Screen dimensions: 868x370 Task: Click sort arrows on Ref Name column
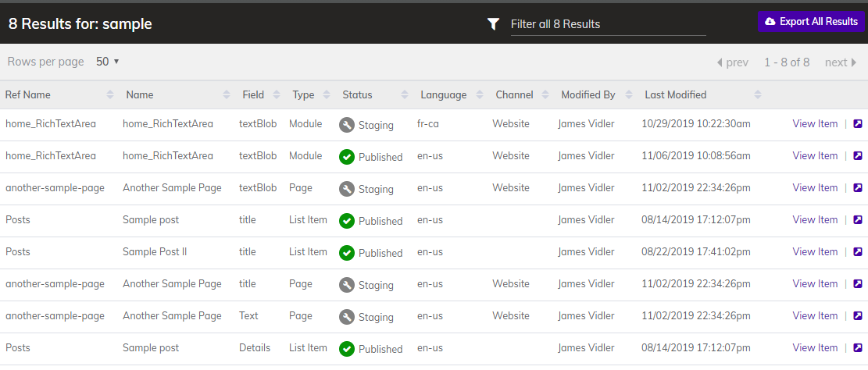[x=110, y=94]
